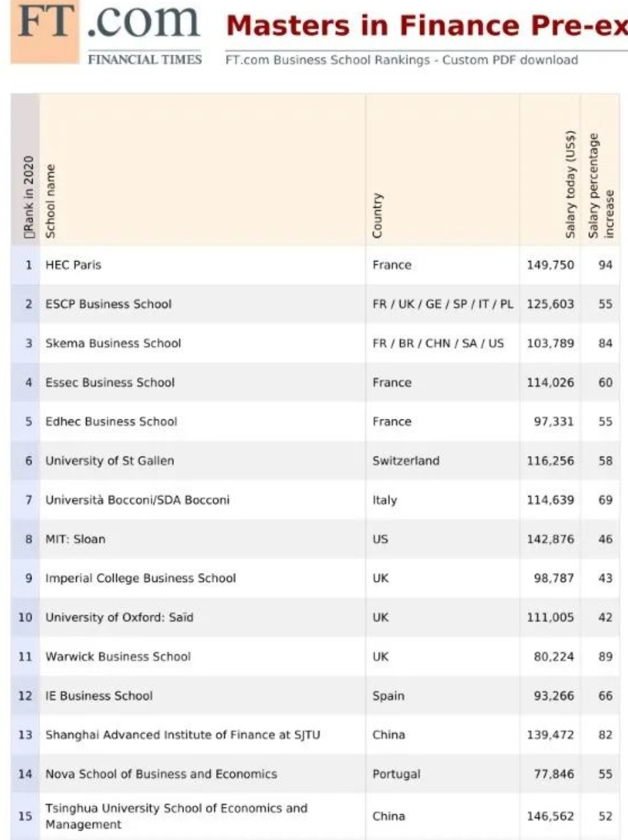Click University of Oxford: Saïd name

pos(119,618)
